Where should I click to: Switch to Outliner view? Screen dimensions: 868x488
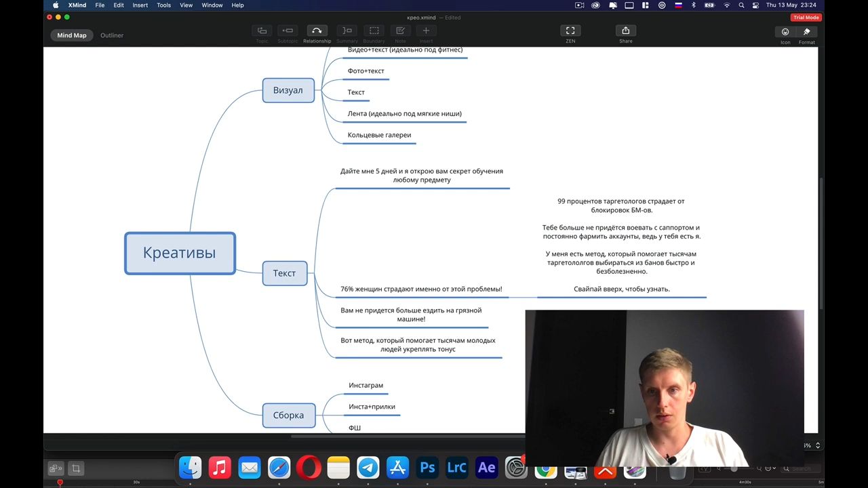(x=112, y=35)
